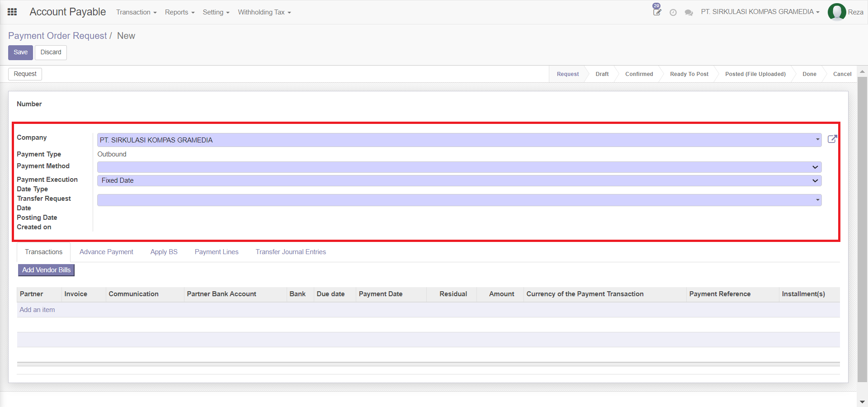
Task: Open the Withholding Tax menu
Action: tap(264, 12)
